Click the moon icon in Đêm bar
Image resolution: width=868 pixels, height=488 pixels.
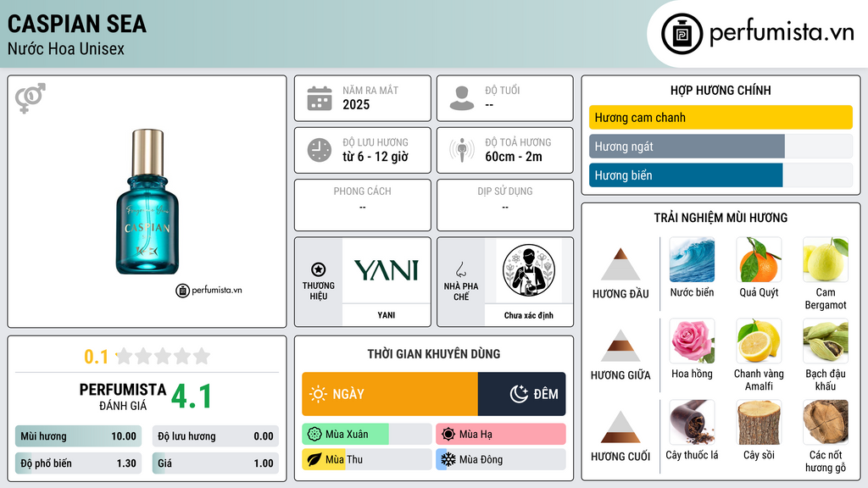[x=519, y=394]
